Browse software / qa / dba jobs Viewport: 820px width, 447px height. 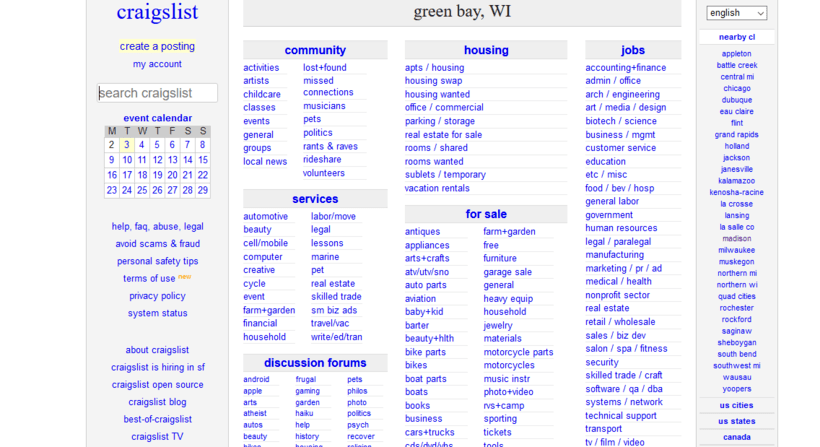click(624, 389)
